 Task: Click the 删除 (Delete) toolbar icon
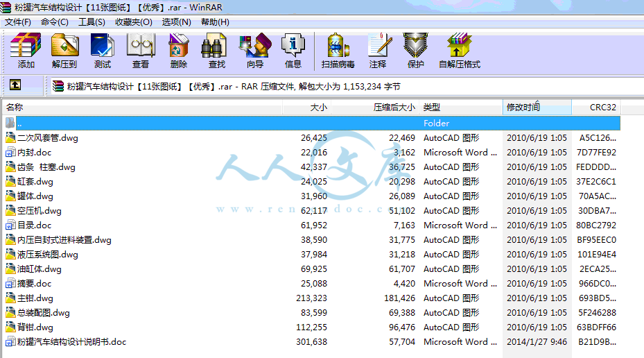click(x=179, y=45)
